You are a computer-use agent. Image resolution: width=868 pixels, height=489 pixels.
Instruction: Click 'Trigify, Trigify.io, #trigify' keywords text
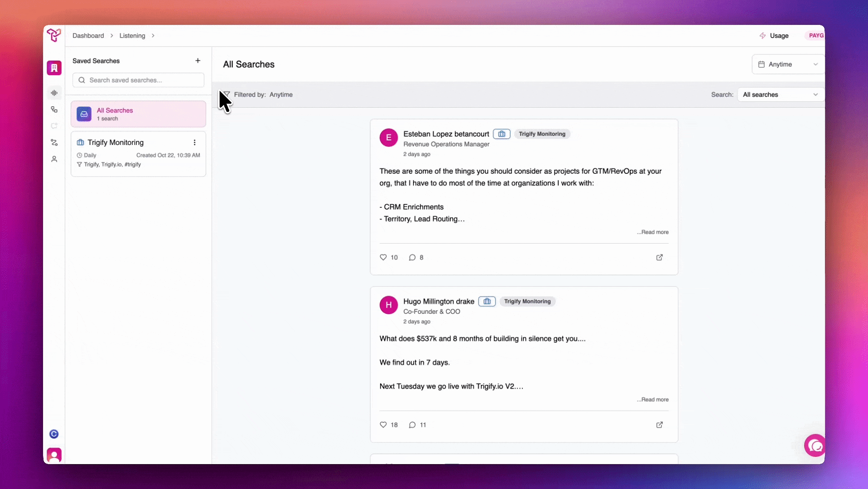[x=112, y=165]
